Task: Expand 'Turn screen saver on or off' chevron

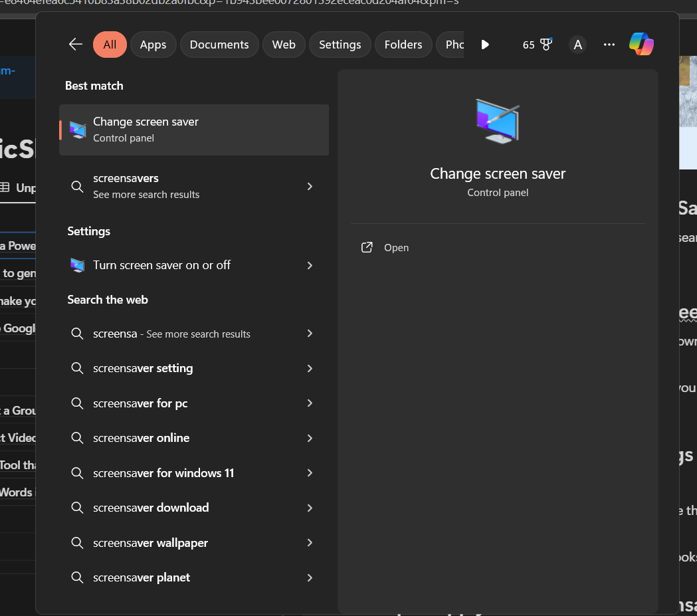Action: click(310, 265)
